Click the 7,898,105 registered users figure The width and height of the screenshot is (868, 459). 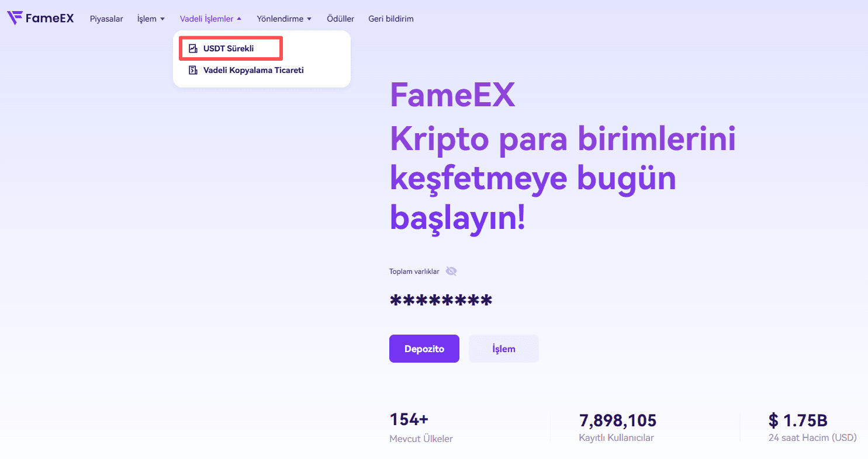point(618,420)
